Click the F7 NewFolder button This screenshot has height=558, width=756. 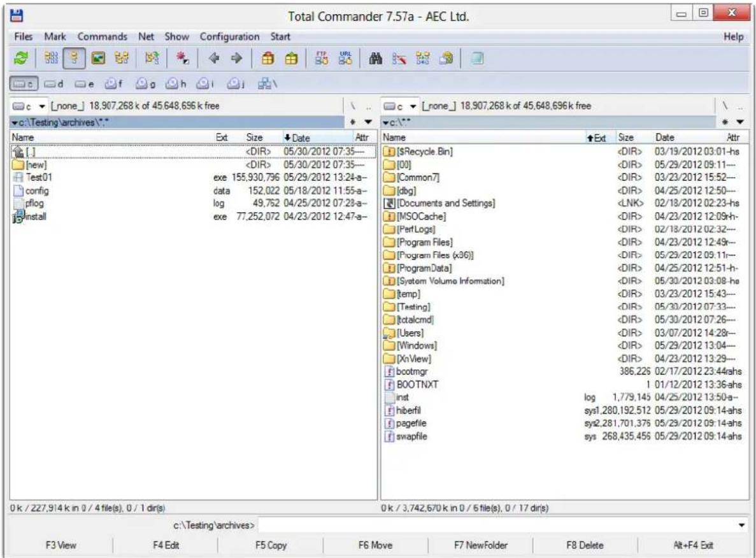tap(481, 545)
